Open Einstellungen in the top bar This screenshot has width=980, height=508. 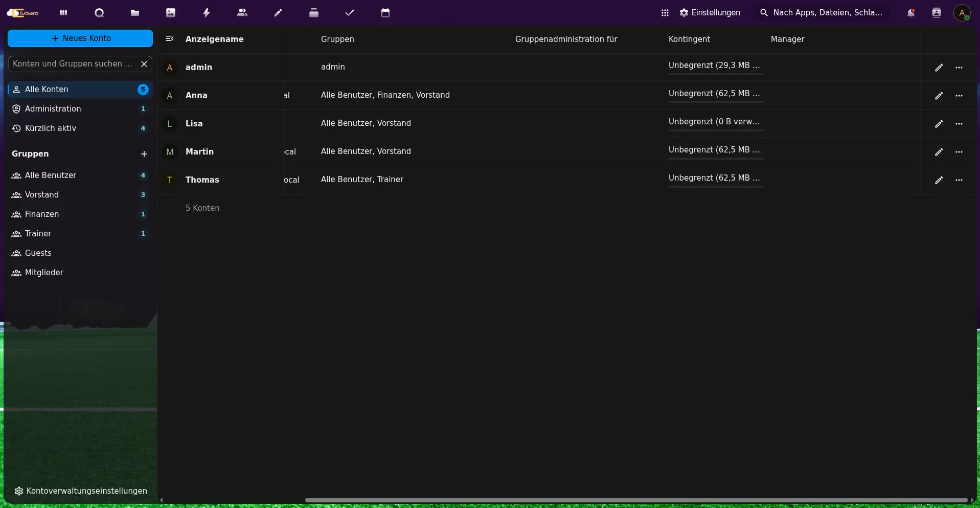(710, 13)
